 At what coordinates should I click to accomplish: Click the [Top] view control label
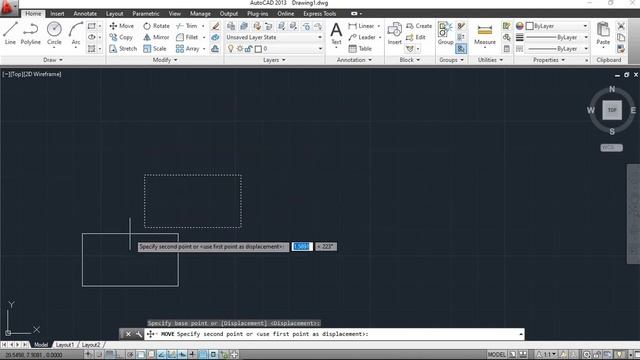[16, 74]
